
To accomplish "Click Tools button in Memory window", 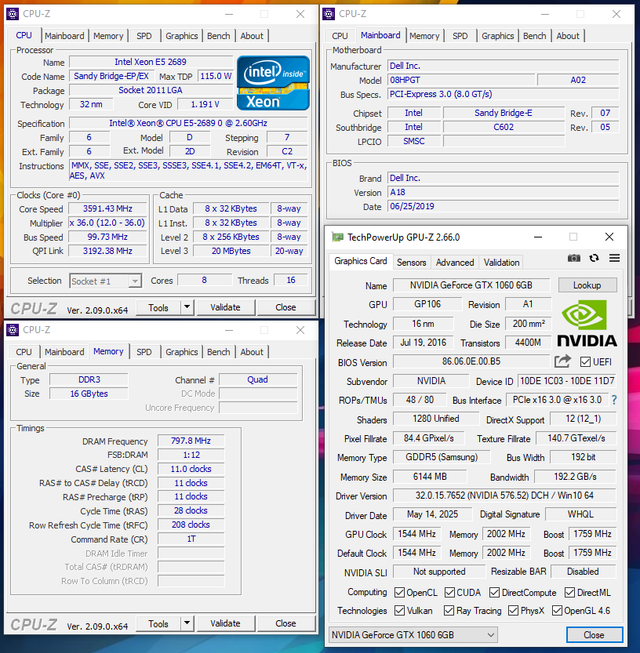I will tap(158, 623).
